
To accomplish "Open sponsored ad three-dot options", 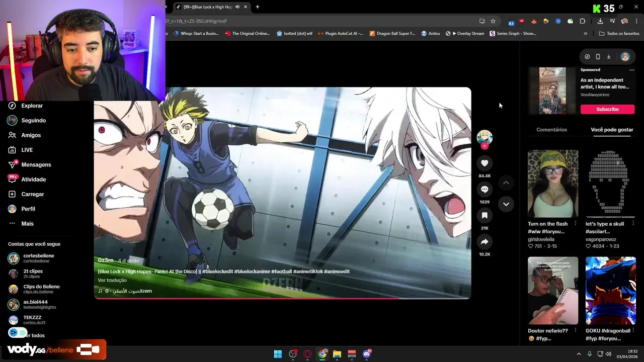I will (631, 70).
